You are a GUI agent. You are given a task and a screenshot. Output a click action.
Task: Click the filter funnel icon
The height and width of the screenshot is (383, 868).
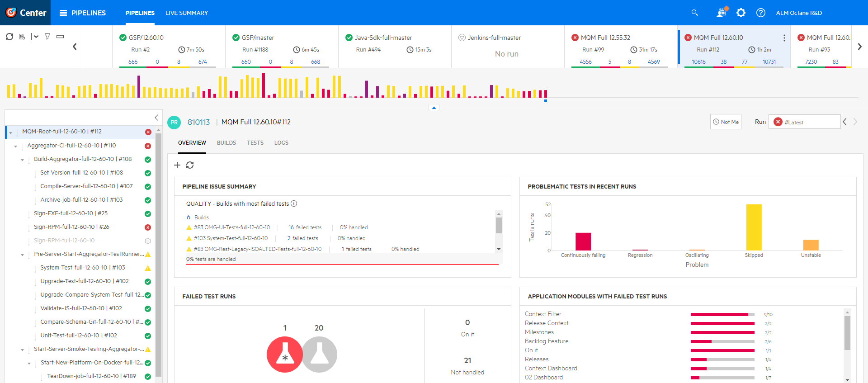47,37
